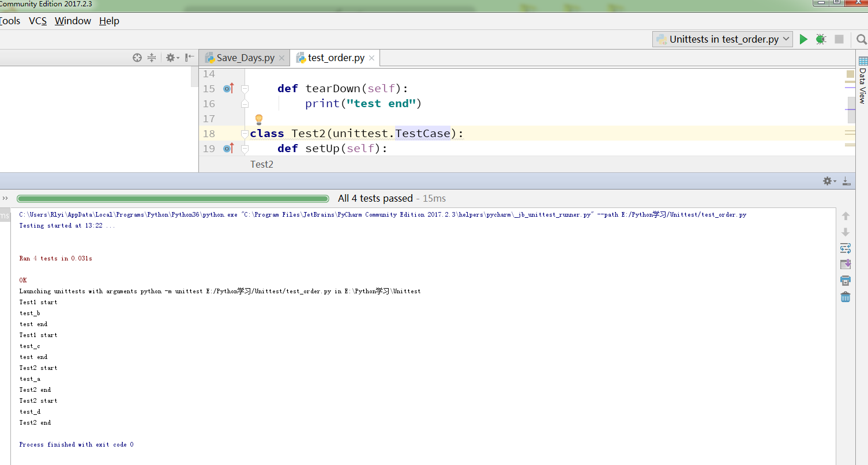Hide the project panel with the hide arrow icon

[189, 58]
